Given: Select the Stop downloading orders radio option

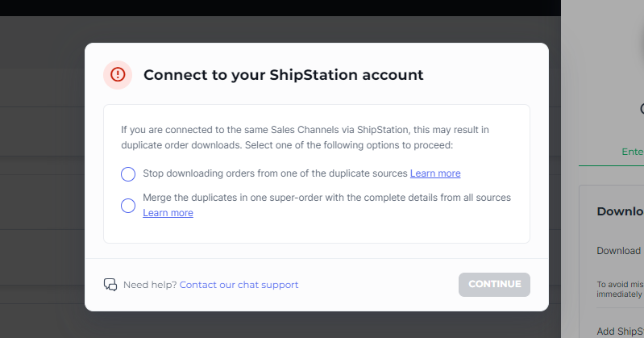Looking at the screenshot, I should [127, 174].
